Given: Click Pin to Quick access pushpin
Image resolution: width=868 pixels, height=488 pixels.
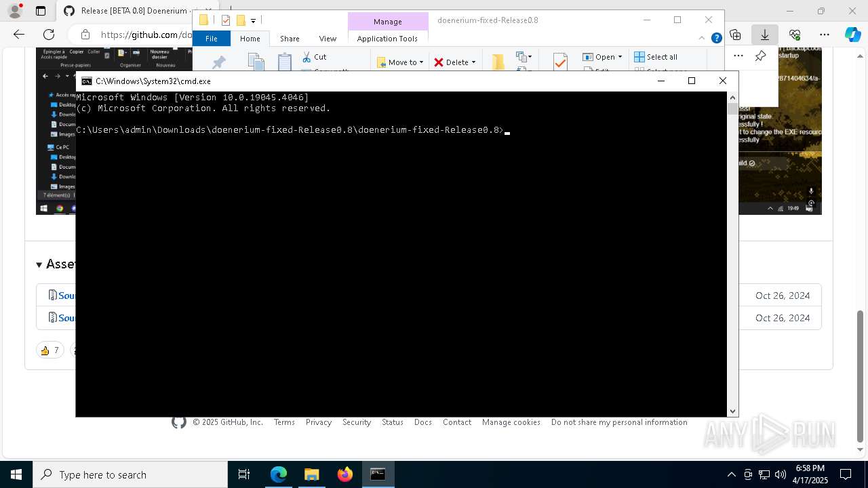Looking at the screenshot, I should [219, 62].
